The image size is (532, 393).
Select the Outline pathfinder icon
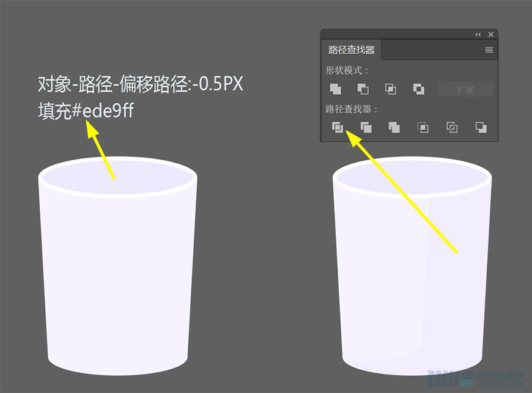click(451, 127)
